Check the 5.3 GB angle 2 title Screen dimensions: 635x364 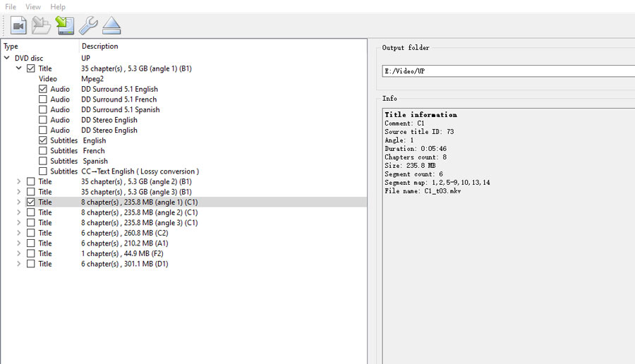click(x=31, y=181)
